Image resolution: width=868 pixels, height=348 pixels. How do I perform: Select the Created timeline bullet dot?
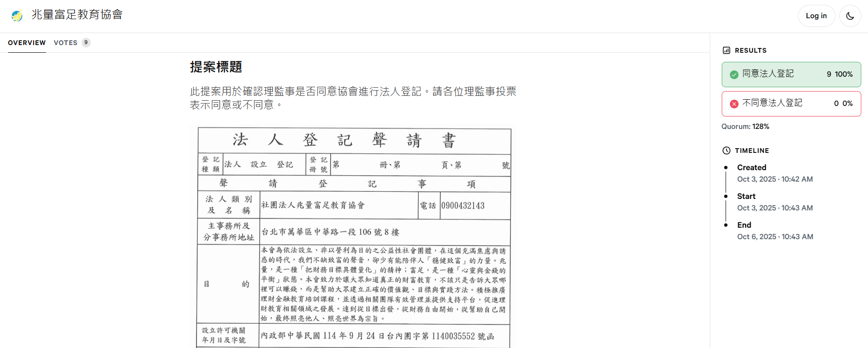726,168
